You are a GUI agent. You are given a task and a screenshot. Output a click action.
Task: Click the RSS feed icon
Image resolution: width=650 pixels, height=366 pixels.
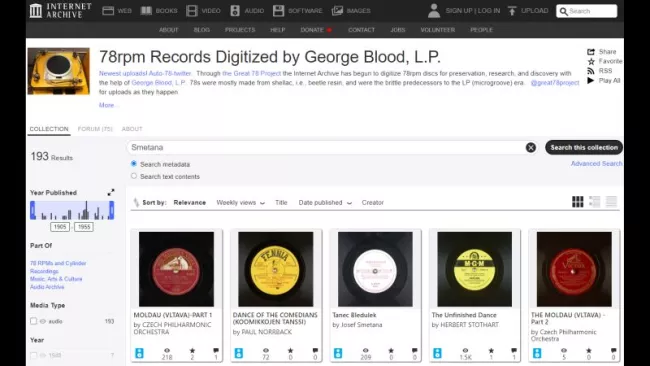tap(591, 71)
